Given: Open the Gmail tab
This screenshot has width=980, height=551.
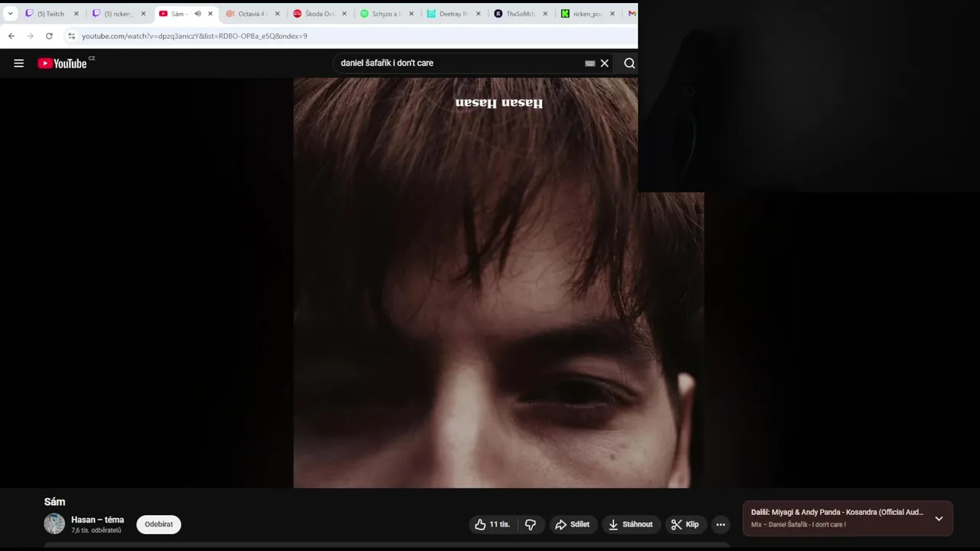Looking at the screenshot, I should click(632, 14).
